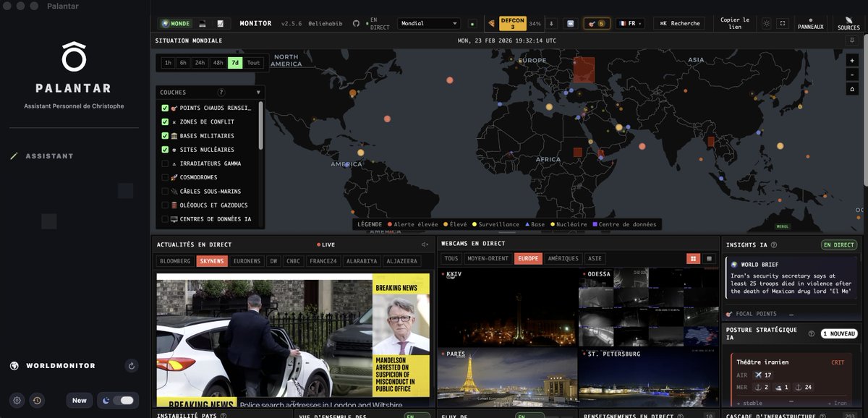Click the download arrow icon in header
Viewport: 868px width, 418px height.
551,23
